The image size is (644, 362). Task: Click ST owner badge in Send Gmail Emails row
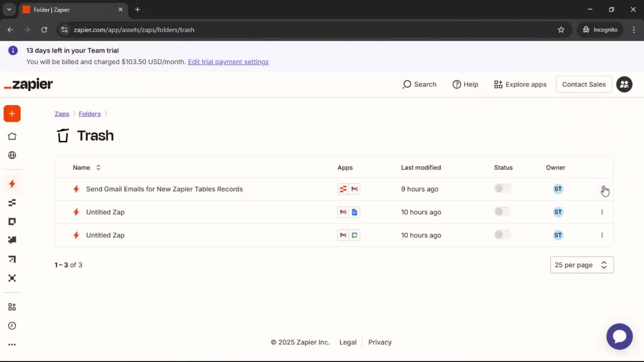coord(558,189)
